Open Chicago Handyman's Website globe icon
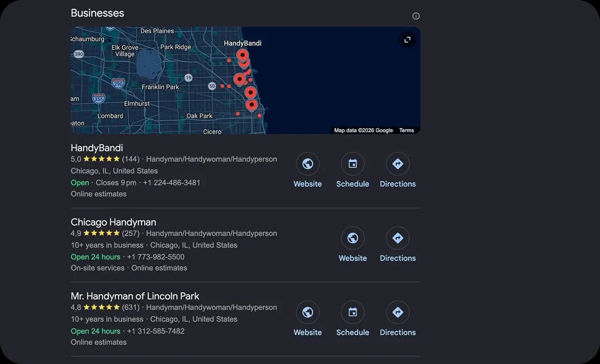 353,238
